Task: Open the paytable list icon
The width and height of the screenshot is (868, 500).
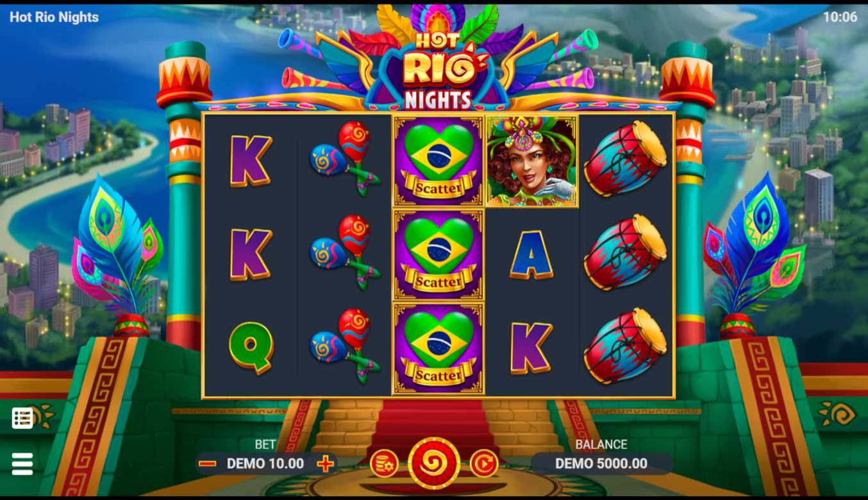Action: tap(22, 418)
